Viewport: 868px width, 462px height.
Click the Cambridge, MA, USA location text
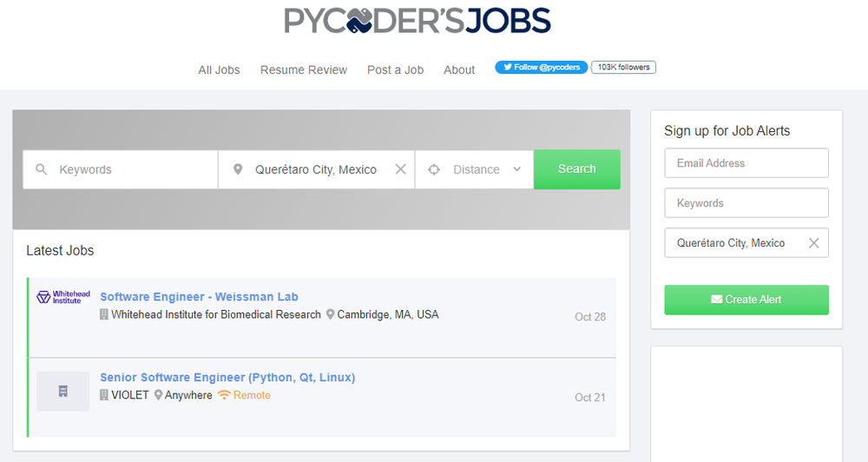pyautogui.click(x=388, y=314)
